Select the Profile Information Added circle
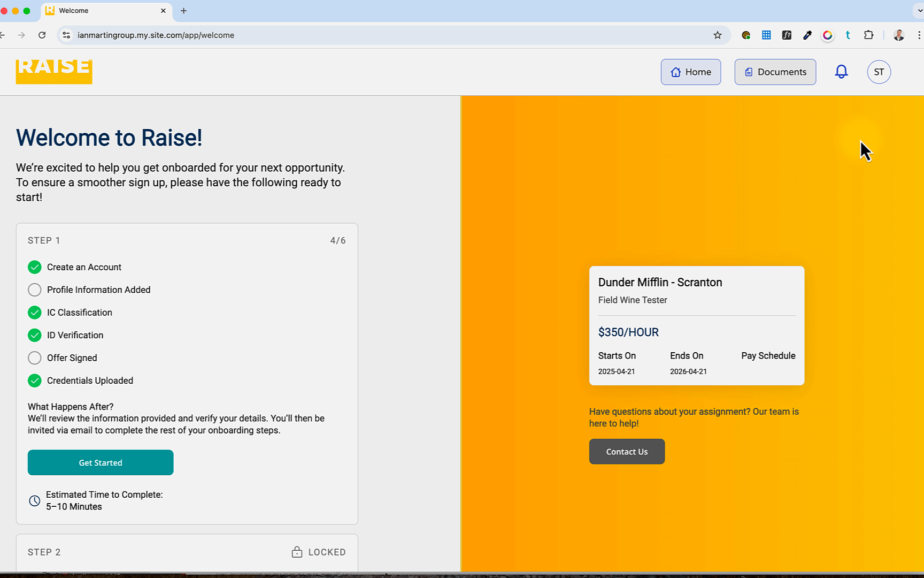Viewport: 924px width, 578px height. point(35,290)
